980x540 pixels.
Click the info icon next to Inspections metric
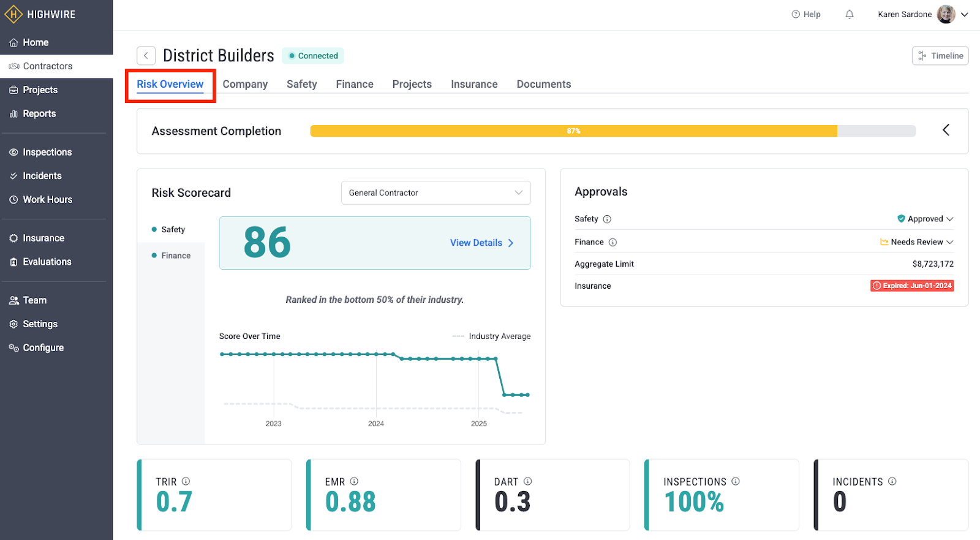(736, 481)
